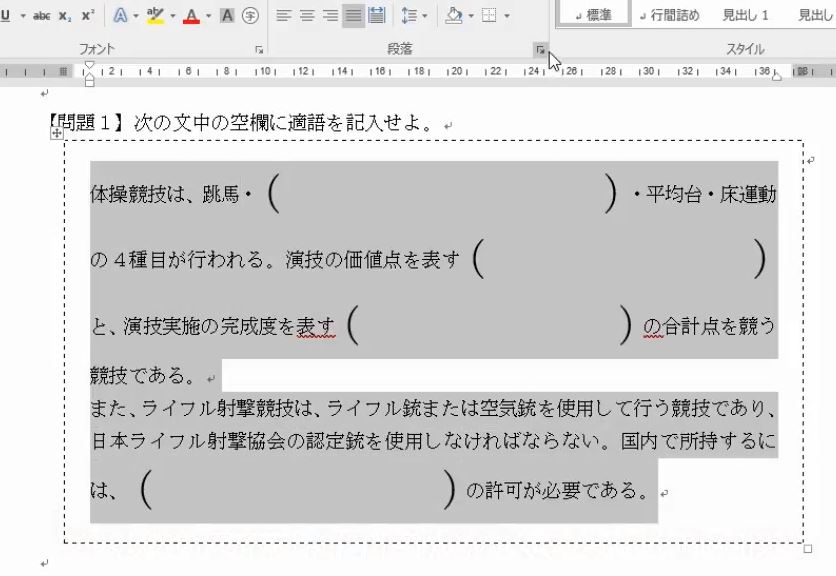Open the Text Effects and Typography icon

pyautogui.click(x=118, y=15)
